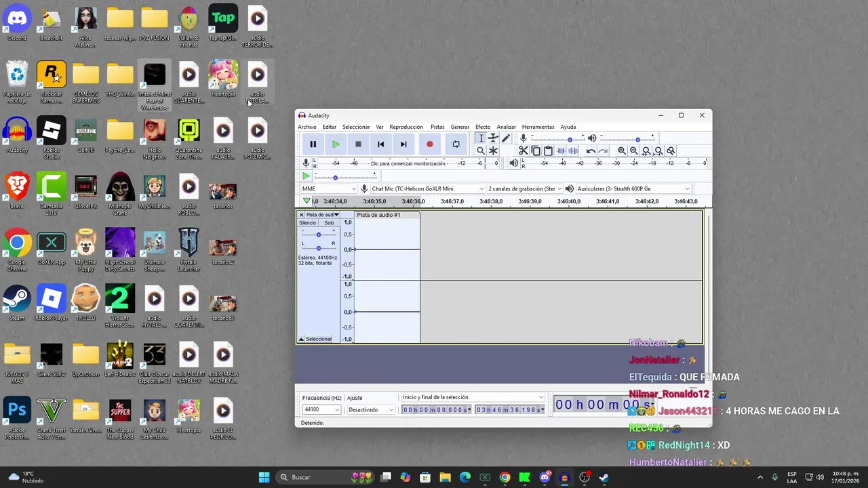868x488 pixels.
Task: Open the Windows Start menu
Action: pos(264,477)
